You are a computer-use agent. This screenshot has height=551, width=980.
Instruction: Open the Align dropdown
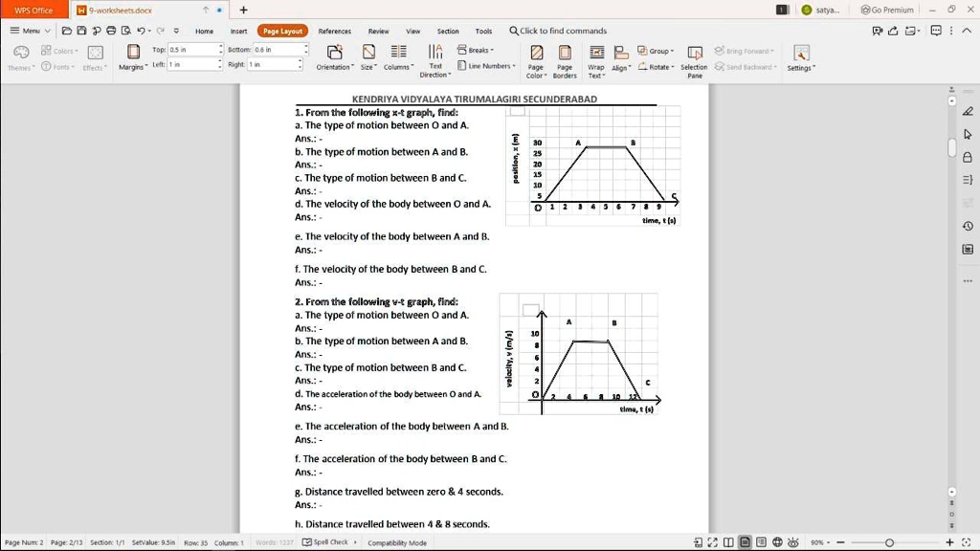(x=620, y=58)
